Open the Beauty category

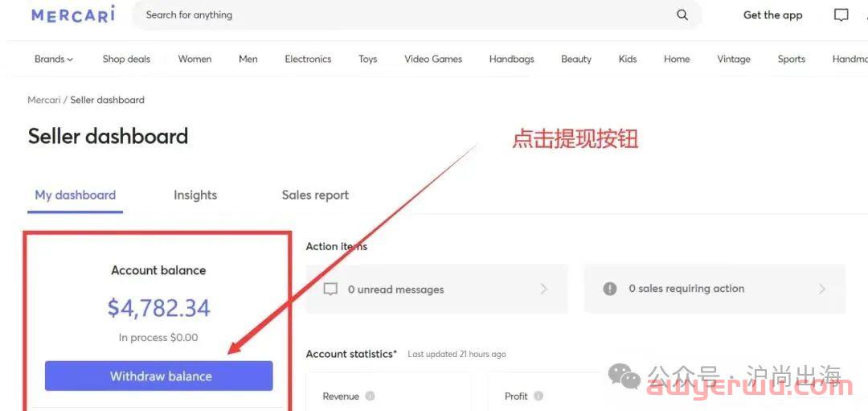tap(576, 60)
